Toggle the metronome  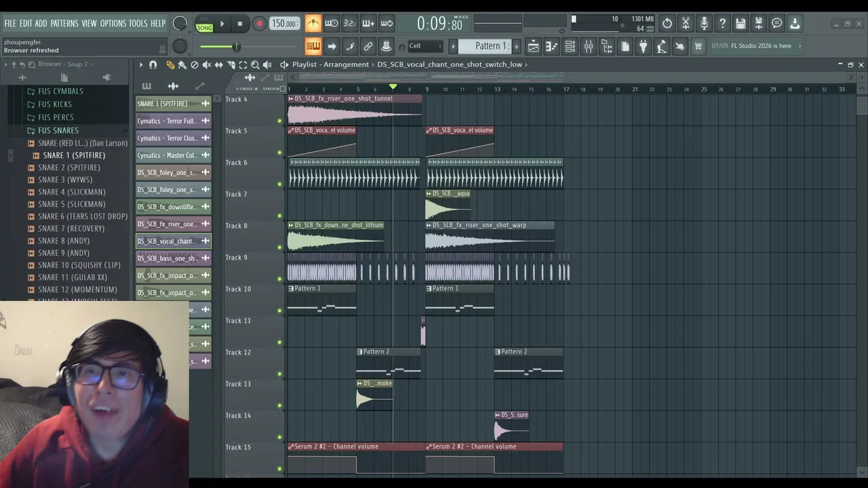[x=313, y=24]
